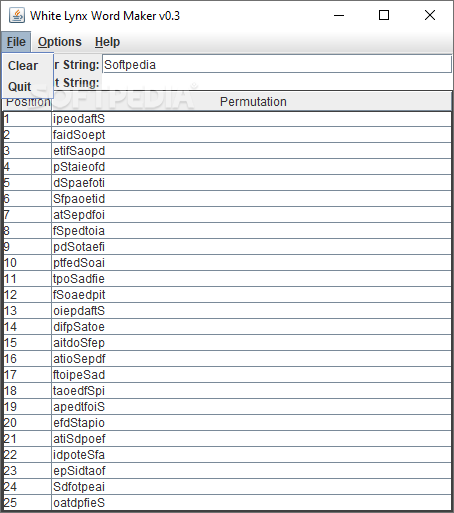Minimize the Word Maker window
The width and height of the screenshot is (454, 513).
pyautogui.click(x=339, y=15)
